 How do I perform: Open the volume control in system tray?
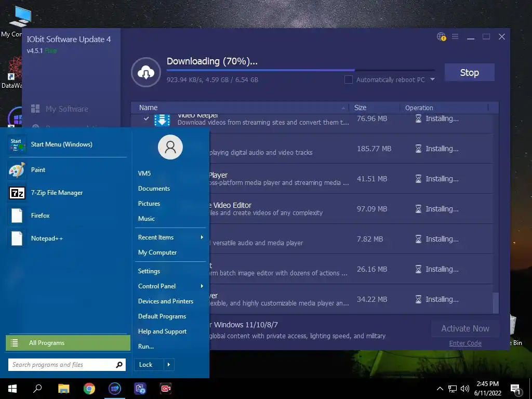[x=465, y=389]
